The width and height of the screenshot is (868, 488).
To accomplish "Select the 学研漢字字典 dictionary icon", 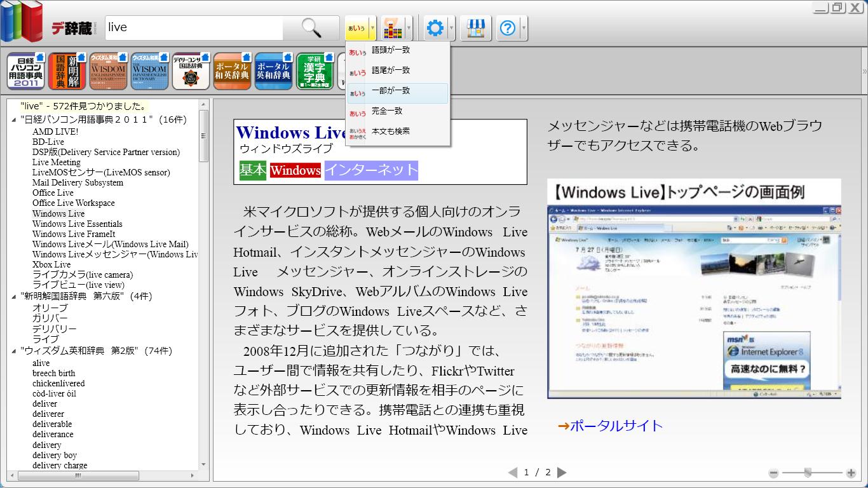I will point(315,71).
